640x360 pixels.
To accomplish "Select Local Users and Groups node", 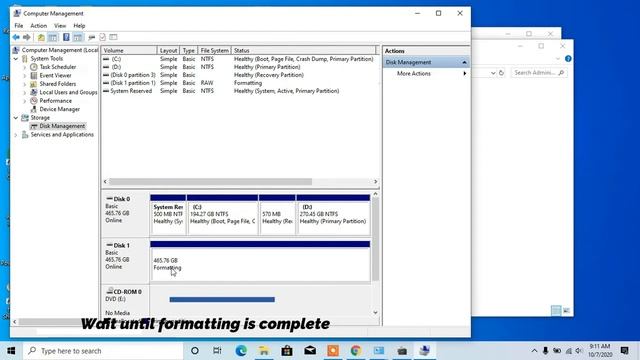I will (68, 92).
